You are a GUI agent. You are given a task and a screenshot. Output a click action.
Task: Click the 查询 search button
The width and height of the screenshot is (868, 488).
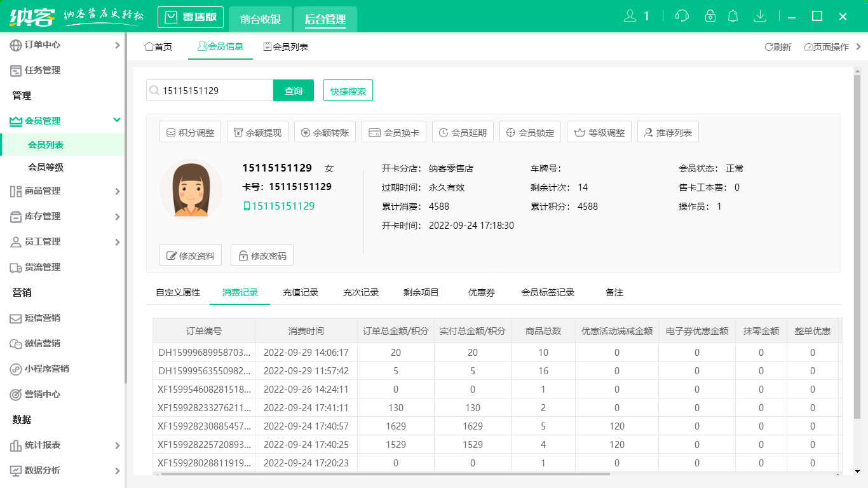[293, 90]
